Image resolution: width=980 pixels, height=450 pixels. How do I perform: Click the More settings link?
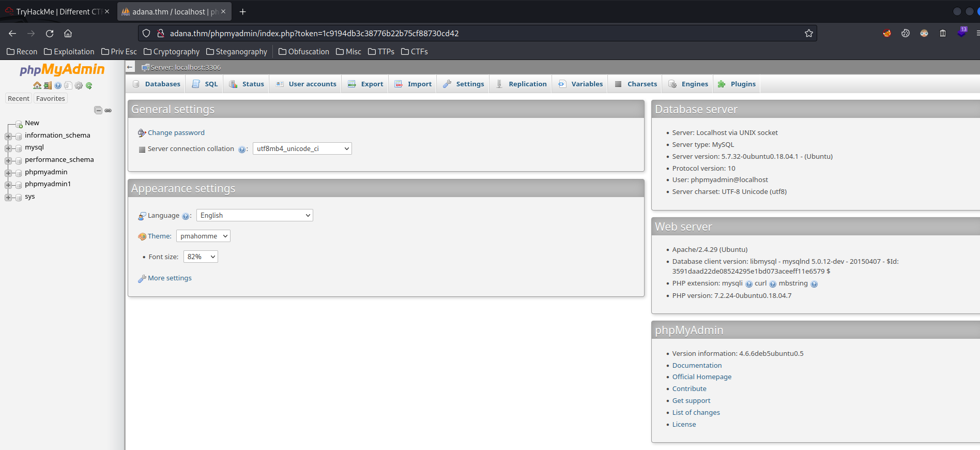tap(170, 278)
